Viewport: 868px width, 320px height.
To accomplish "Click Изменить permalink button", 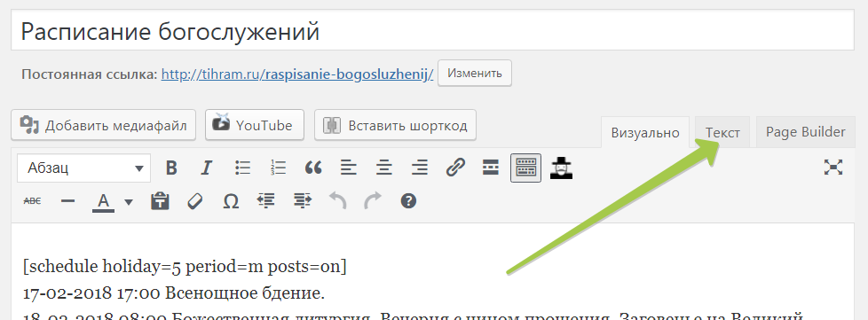I will click(475, 73).
